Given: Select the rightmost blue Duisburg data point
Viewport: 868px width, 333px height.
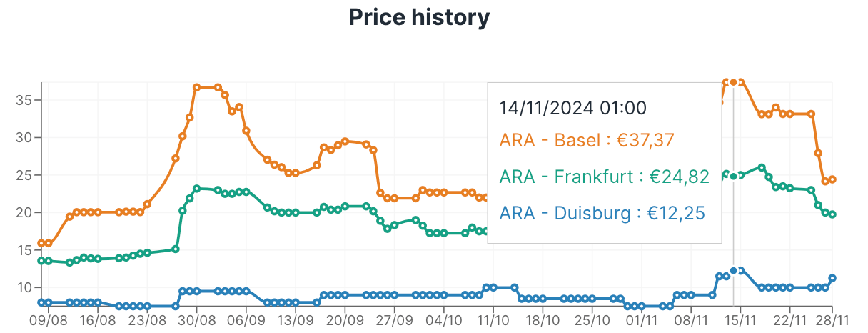Looking at the screenshot, I should (832, 278).
